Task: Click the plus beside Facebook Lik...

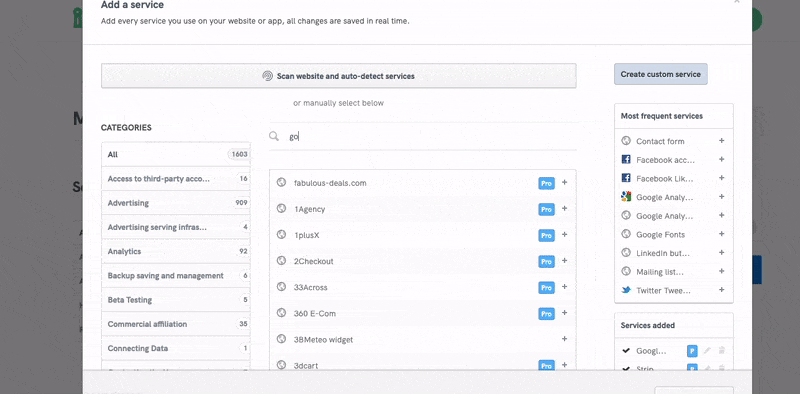Action: coord(721,178)
